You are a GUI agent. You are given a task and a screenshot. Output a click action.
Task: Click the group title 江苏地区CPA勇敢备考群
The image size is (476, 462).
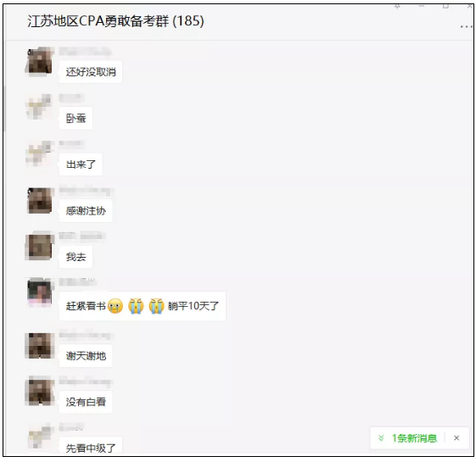[x=98, y=21]
